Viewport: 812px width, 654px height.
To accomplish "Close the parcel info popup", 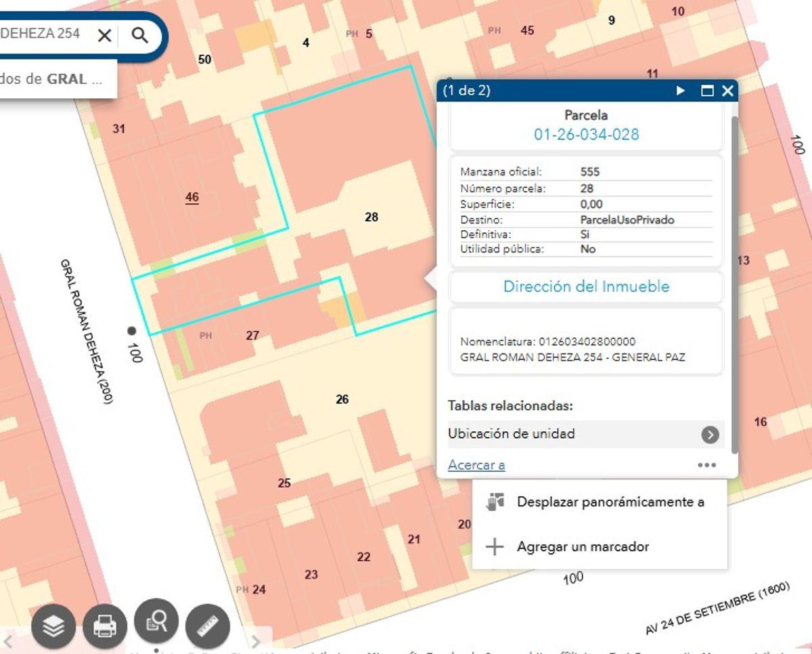I will (727, 91).
